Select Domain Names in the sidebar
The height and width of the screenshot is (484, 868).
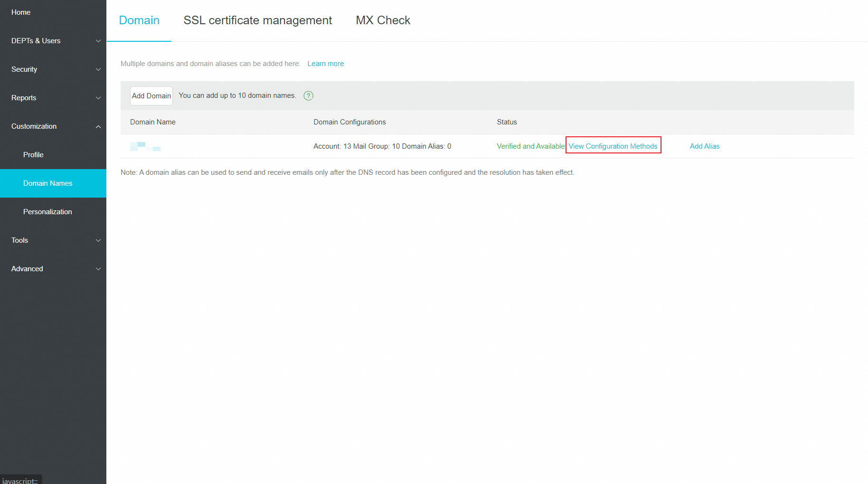coord(53,183)
